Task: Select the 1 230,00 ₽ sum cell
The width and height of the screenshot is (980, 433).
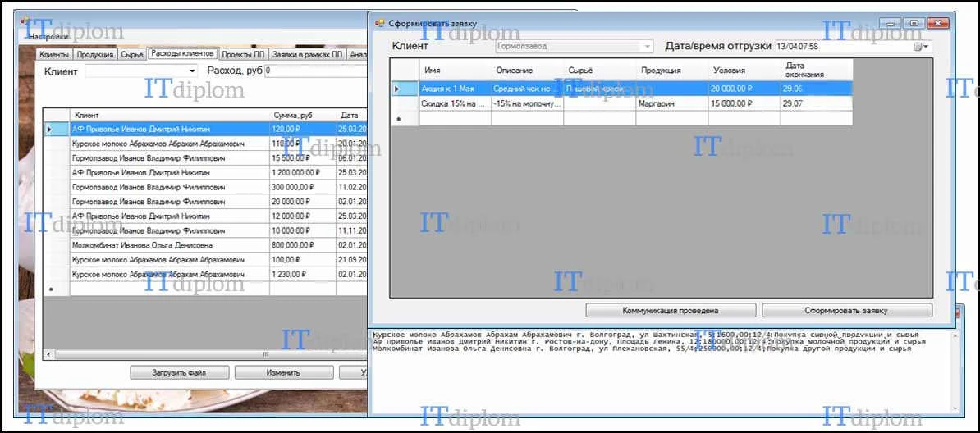Action: tap(303, 274)
